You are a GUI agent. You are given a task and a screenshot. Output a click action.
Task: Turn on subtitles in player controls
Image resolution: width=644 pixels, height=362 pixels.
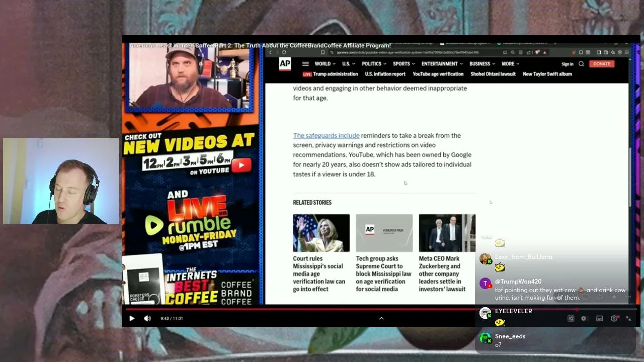coord(600,318)
